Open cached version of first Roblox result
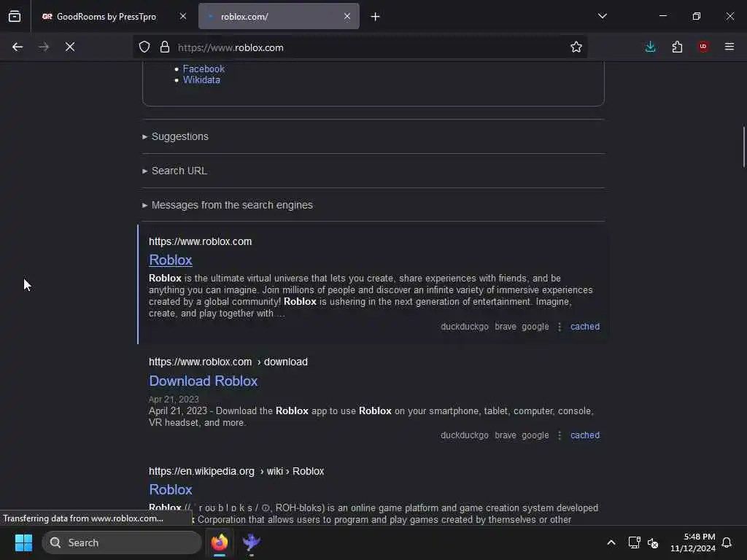This screenshot has width=747, height=560. (585, 327)
